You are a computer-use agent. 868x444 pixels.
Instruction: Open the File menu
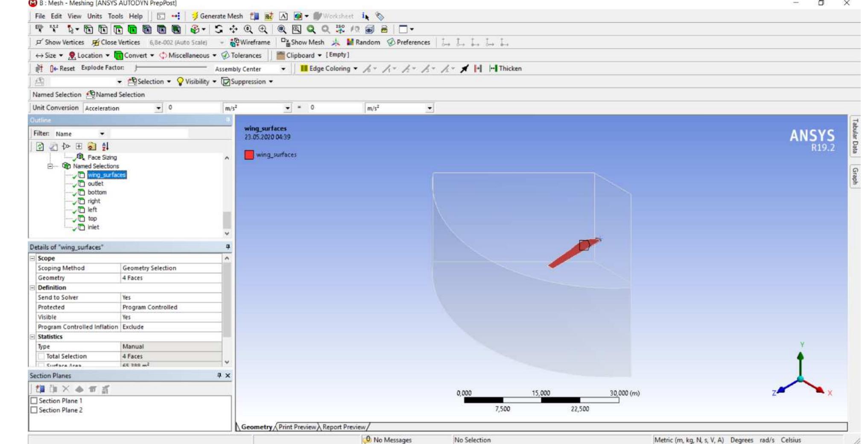coord(40,16)
